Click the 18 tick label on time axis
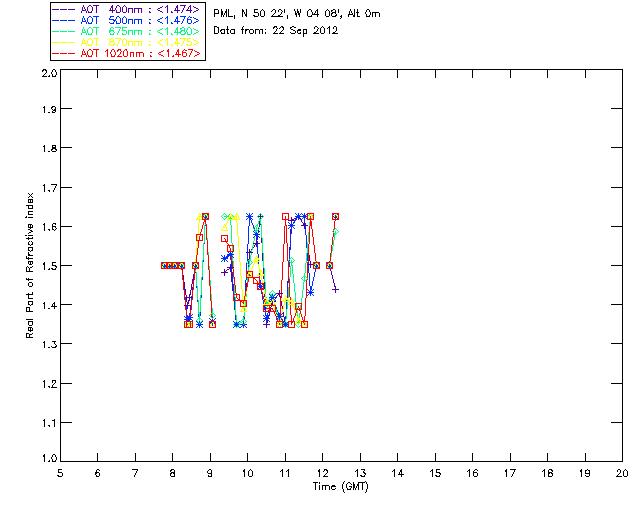640x512 pixels. tap(547, 473)
